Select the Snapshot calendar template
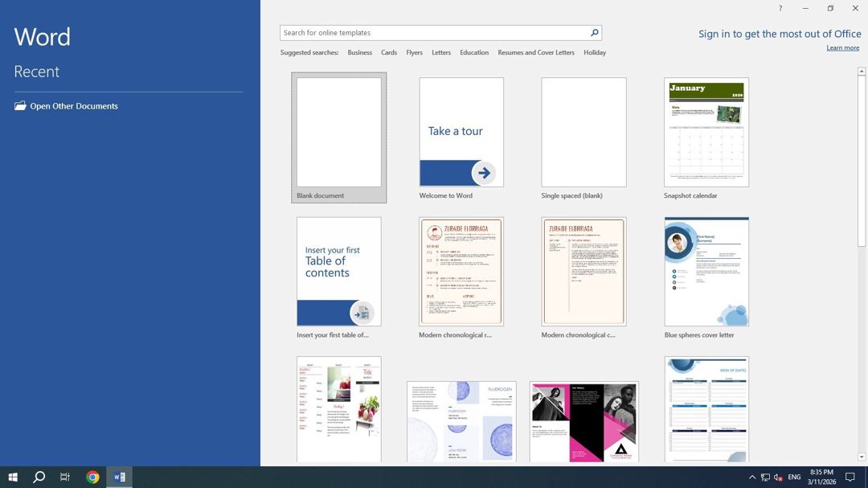868x488 pixels. pyautogui.click(x=706, y=132)
